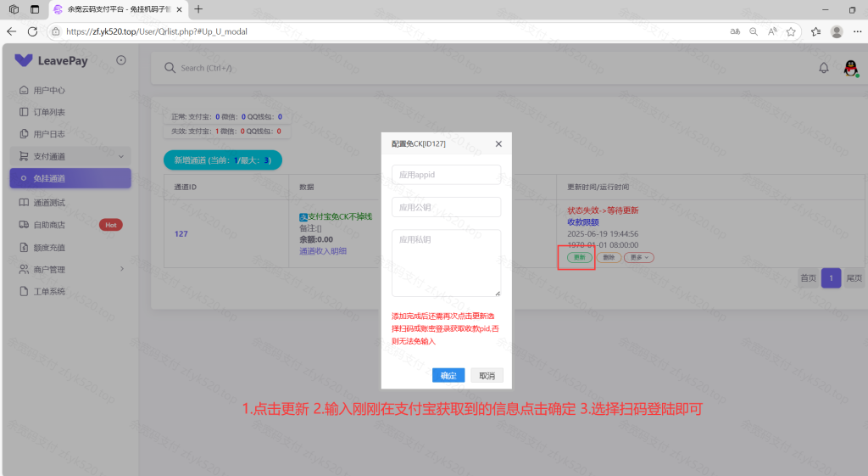Click the LeavePay logo icon
Viewport: 868px width, 476px height.
[x=24, y=60]
